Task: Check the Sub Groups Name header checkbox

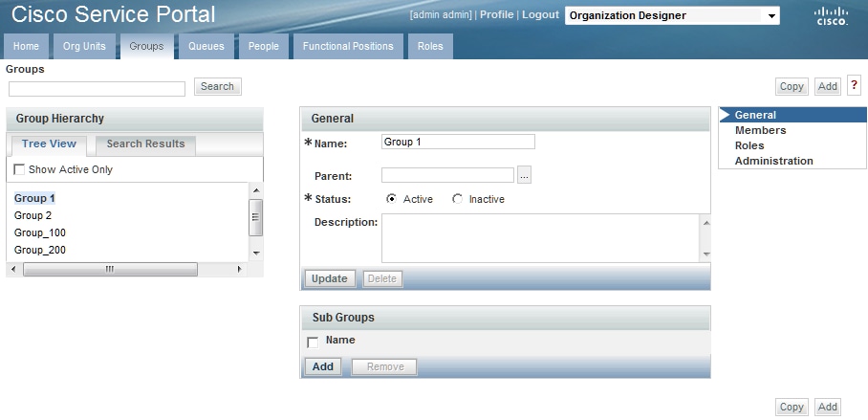Action: (x=313, y=343)
